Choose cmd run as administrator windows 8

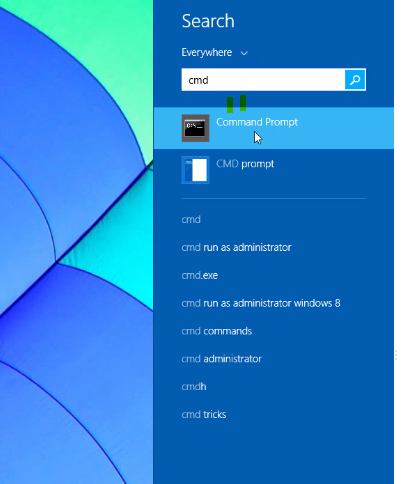pyautogui.click(x=261, y=303)
